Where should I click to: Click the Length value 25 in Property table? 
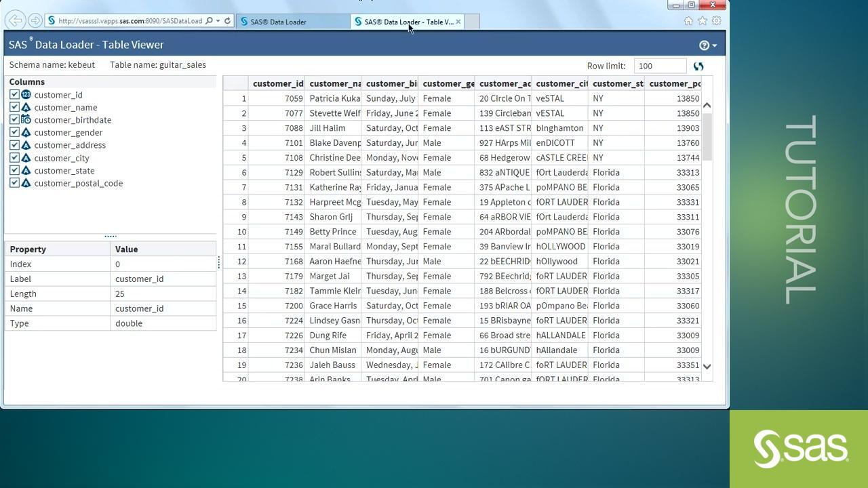[163, 293]
